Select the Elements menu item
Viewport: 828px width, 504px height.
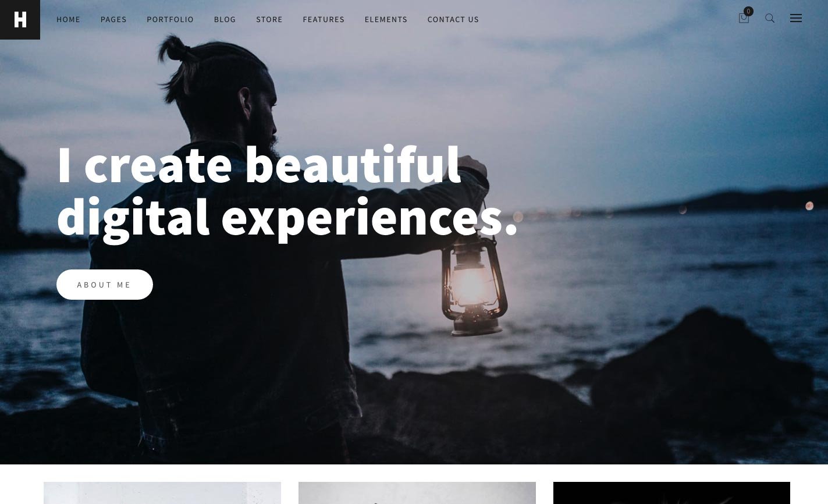(x=386, y=19)
